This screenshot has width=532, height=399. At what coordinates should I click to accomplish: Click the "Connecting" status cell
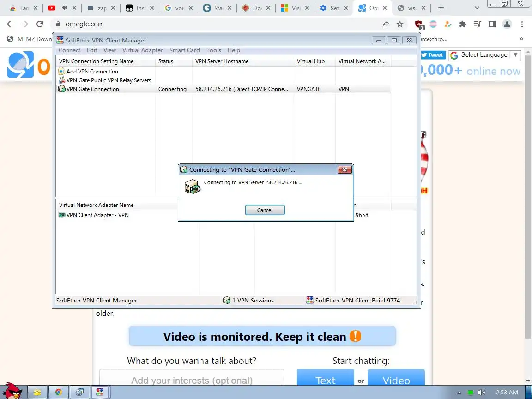172,89
